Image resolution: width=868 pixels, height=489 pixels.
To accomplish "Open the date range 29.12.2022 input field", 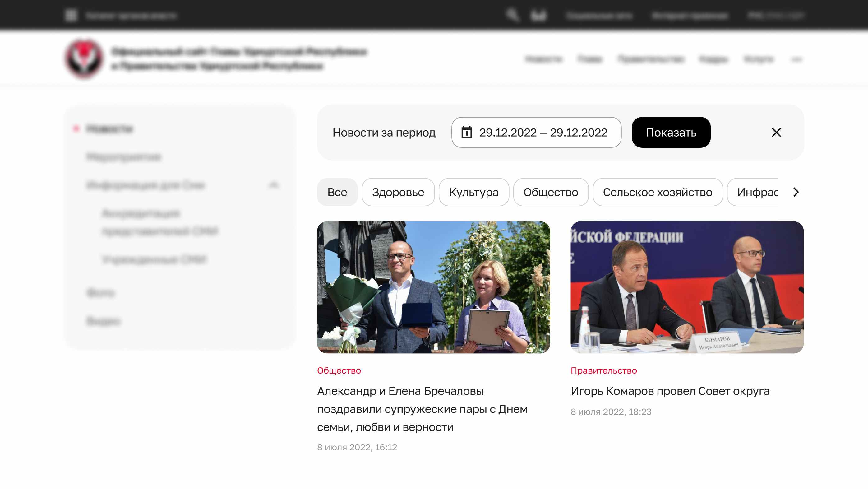I will tap(543, 133).
